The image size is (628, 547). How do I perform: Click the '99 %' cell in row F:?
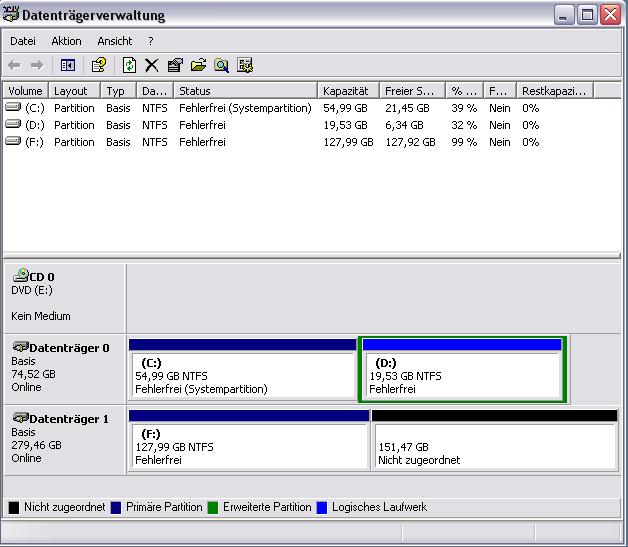click(464, 142)
